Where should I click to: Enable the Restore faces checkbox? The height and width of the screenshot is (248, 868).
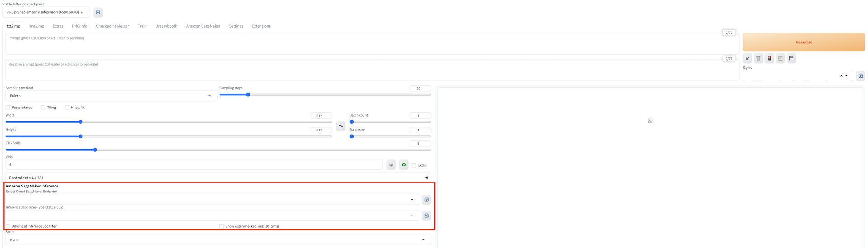tap(8, 108)
